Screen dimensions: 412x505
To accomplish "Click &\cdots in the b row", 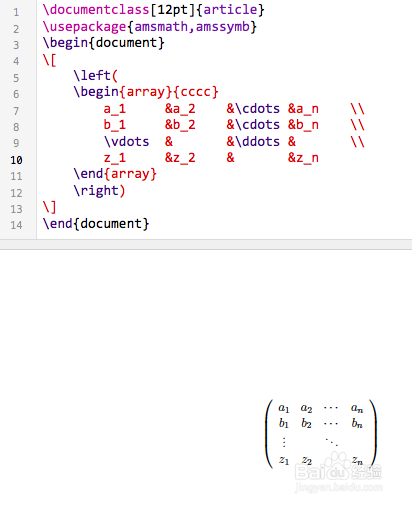I will (x=253, y=125).
